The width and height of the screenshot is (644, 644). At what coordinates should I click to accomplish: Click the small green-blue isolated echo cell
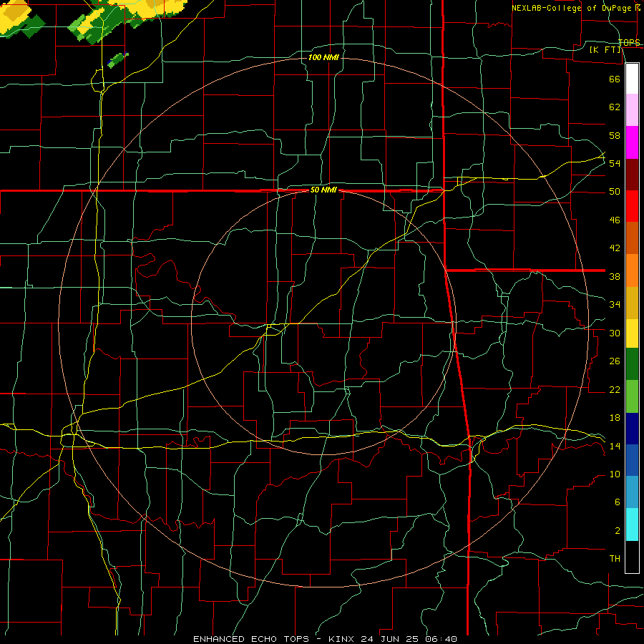118,60
